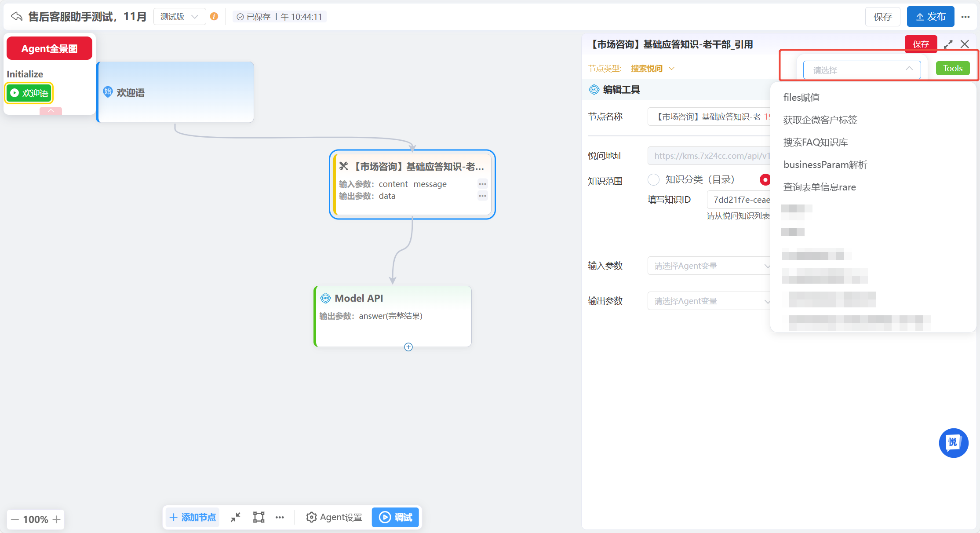Click the 节点名称 input field
The image size is (980, 533).
tap(709, 117)
